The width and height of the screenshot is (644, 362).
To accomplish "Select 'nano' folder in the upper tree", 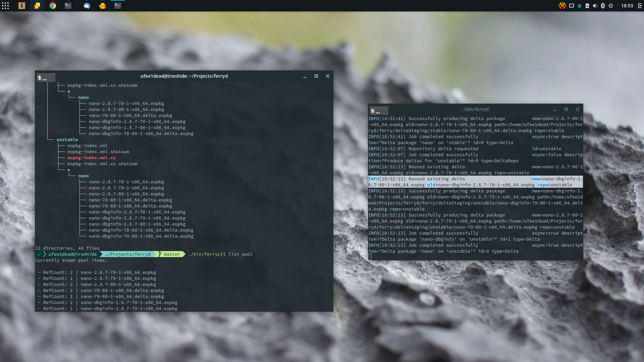I will pyautogui.click(x=83, y=98).
